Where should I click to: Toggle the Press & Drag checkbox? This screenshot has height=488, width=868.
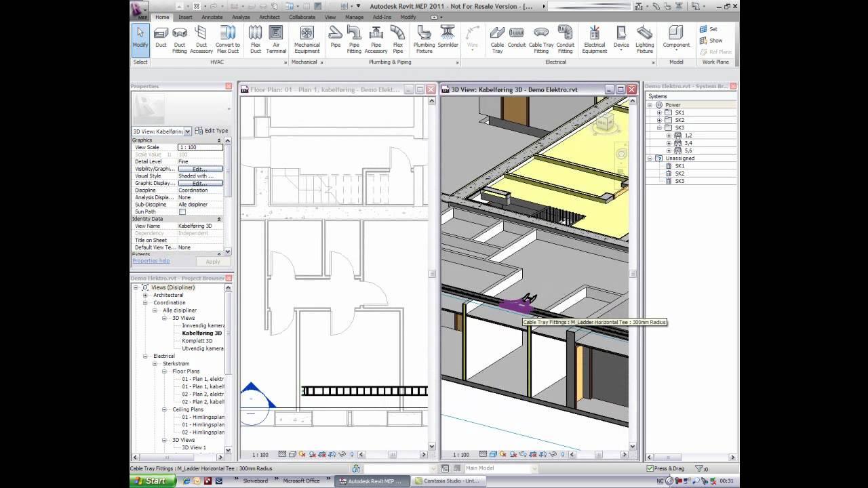tap(650, 468)
